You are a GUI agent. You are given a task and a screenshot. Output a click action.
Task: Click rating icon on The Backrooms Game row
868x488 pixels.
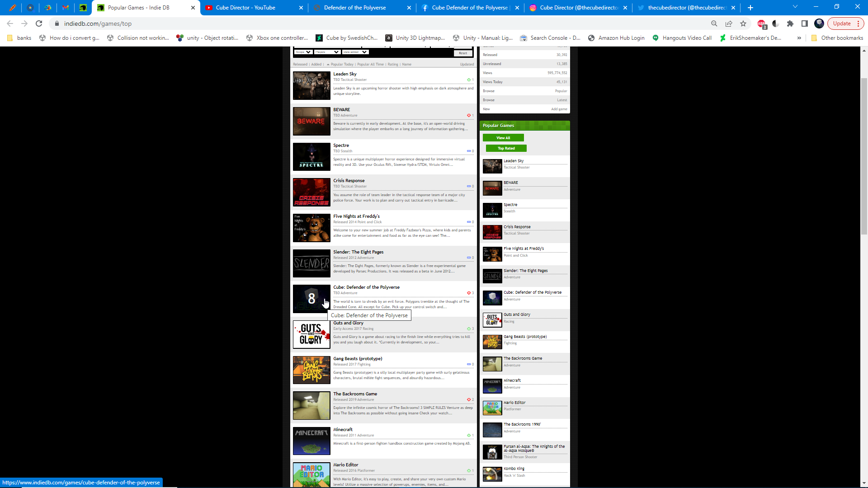pos(469,399)
